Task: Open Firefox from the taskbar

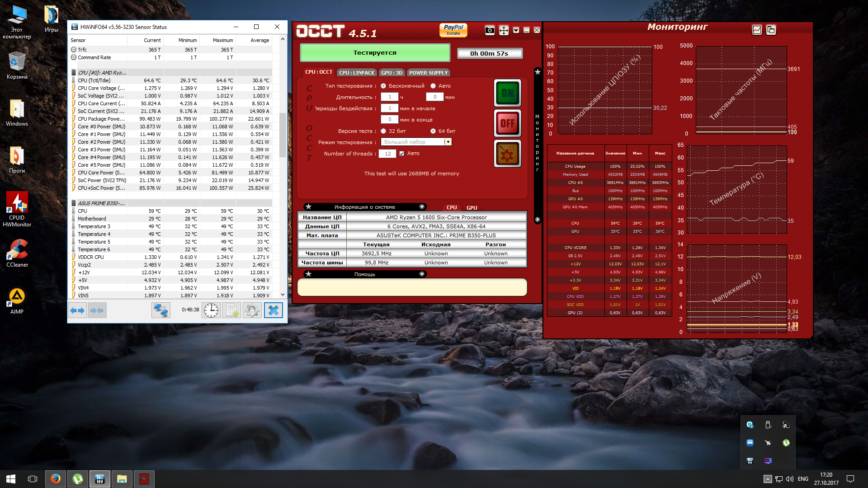Action: pos(56,479)
